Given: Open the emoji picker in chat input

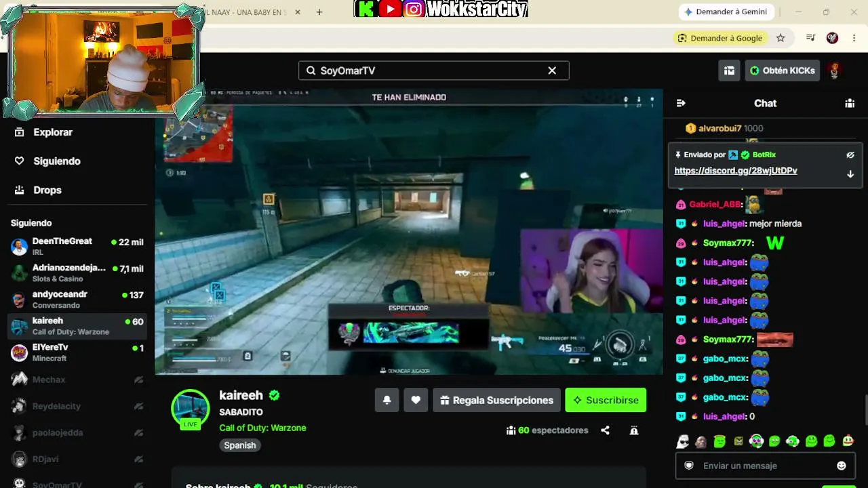Looking at the screenshot, I should (x=842, y=466).
